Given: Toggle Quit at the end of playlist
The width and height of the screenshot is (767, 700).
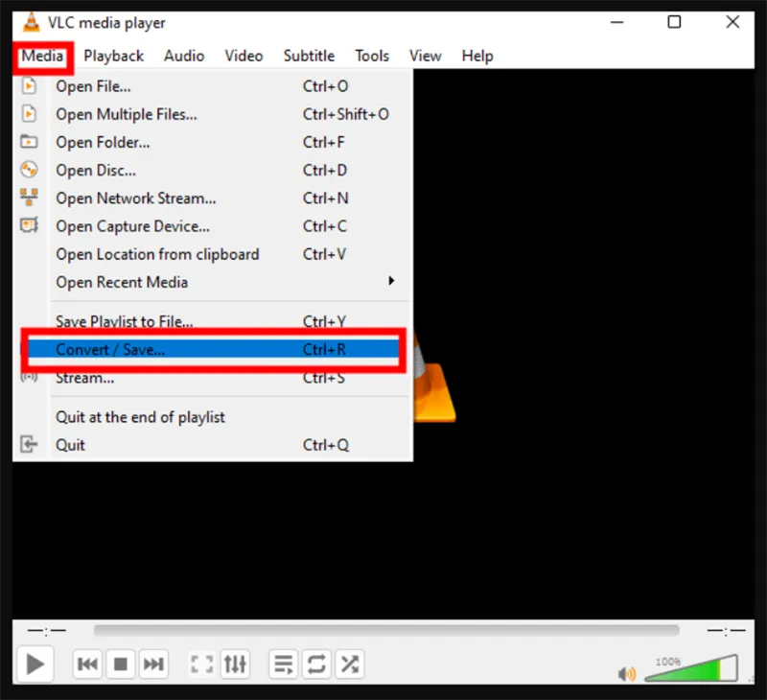Looking at the screenshot, I should pyautogui.click(x=213, y=417).
